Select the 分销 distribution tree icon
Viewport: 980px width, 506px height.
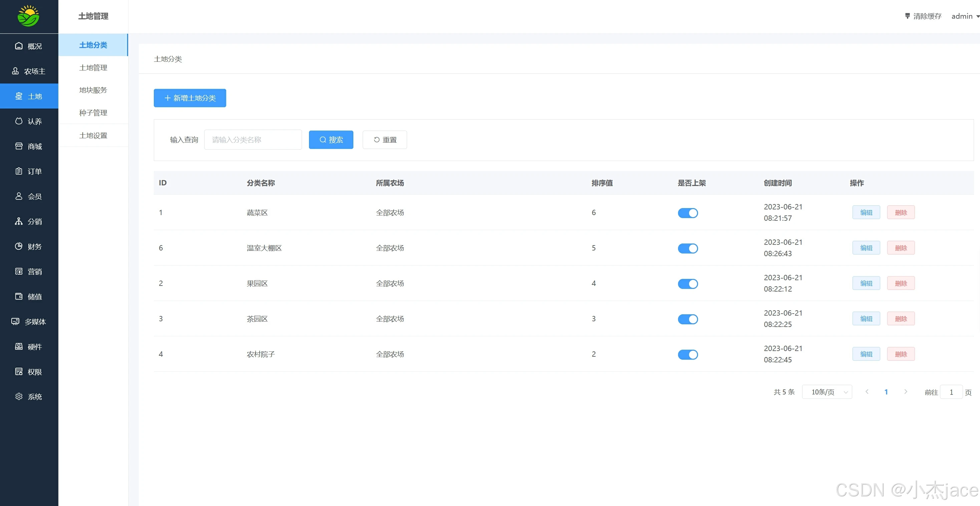pyautogui.click(x=19, y=221)
